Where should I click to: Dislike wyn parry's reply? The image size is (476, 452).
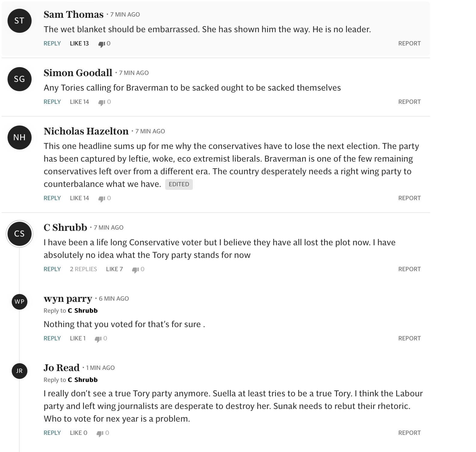(98, 339)
